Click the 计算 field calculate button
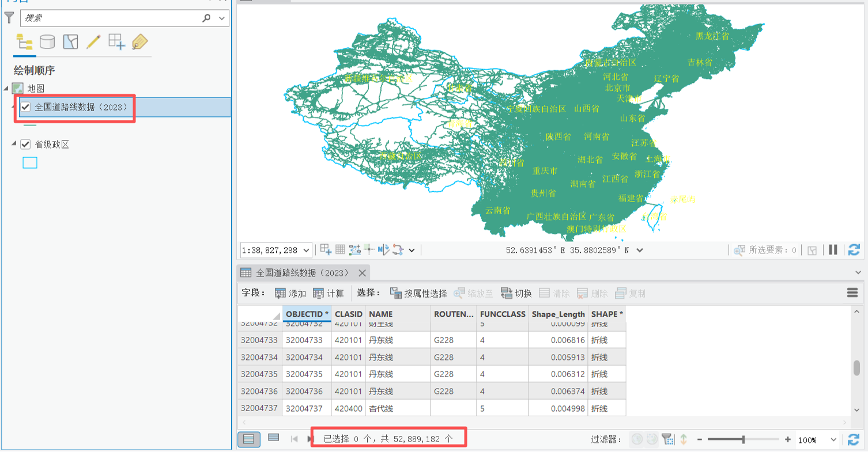This screenshot has height=452, width=868. click(x=329, y=293)
